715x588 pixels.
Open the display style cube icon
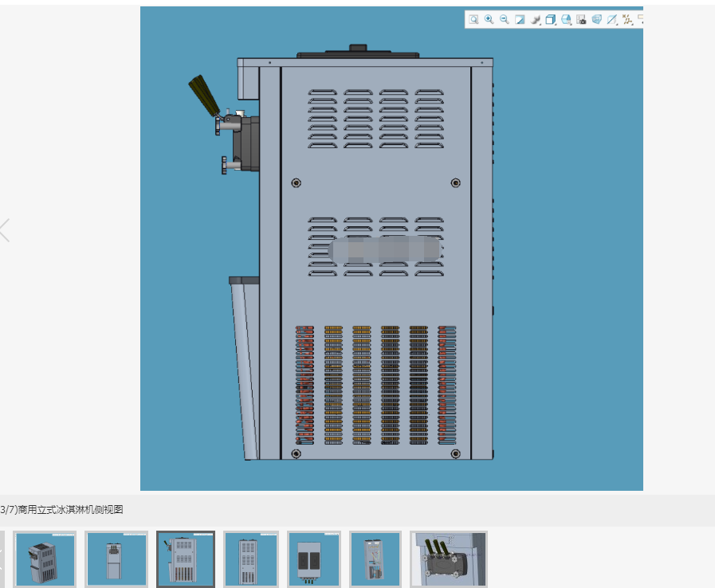pos(551,20)
